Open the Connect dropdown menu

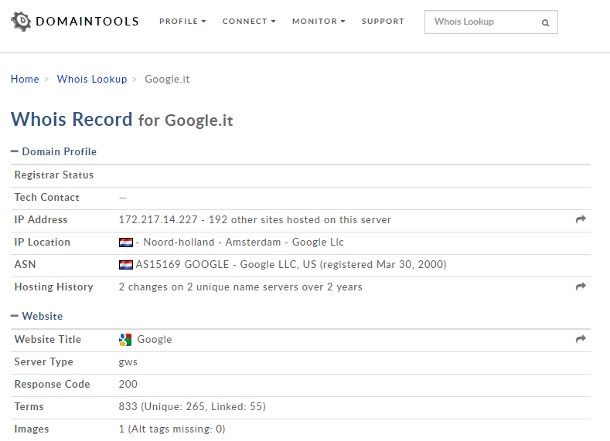pos(249,21)
